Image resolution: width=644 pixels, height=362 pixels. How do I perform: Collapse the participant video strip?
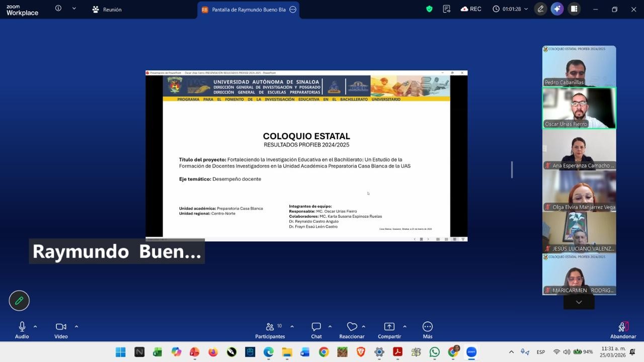[x=579, y=302]
